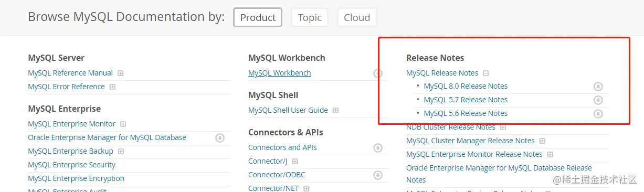Screen dimensions: 644x192
Task: Open the Connector/ODBC link
Action: [277, 175]
